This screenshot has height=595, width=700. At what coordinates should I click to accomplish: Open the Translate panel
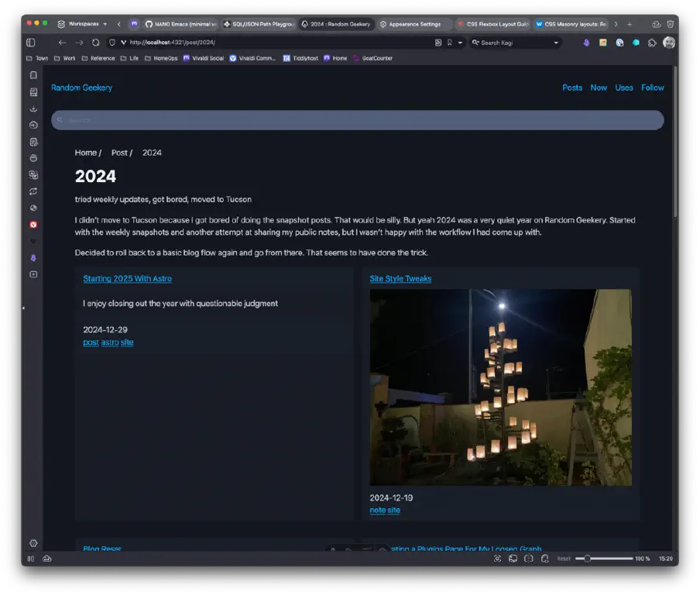click(33, 174)
